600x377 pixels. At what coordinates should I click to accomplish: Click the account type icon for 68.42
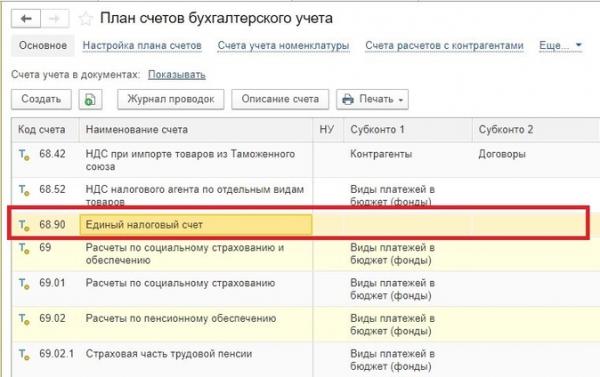[x=24, y=155]
